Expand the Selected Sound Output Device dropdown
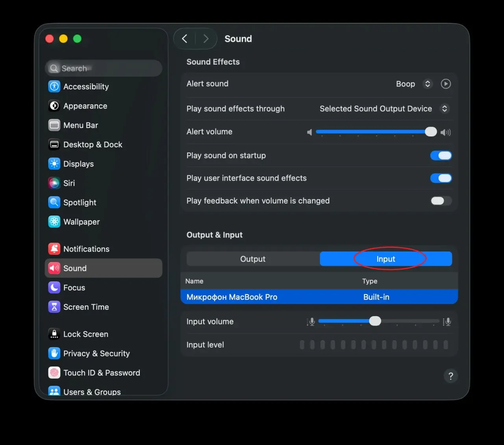This screenshot has height=445, width=504. (x=384, y=109)
